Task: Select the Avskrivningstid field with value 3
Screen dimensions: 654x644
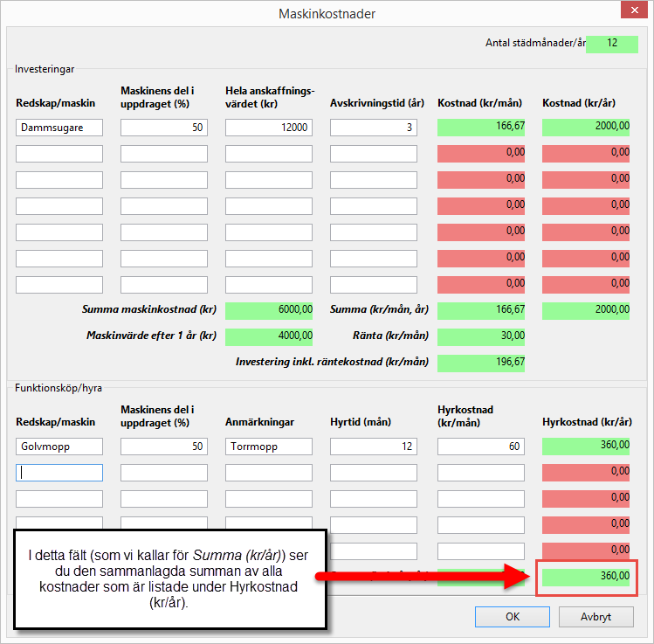Action: pyautogui.click(x=374, y=128)
